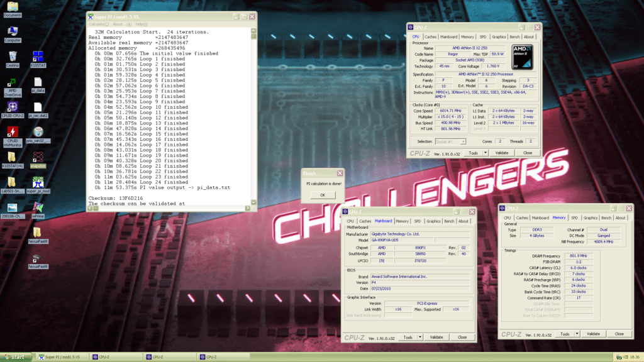Open Graphics tab in Memory CPU-Z window
This screenshot has height=362, width=644.
[x=590, y=218]
